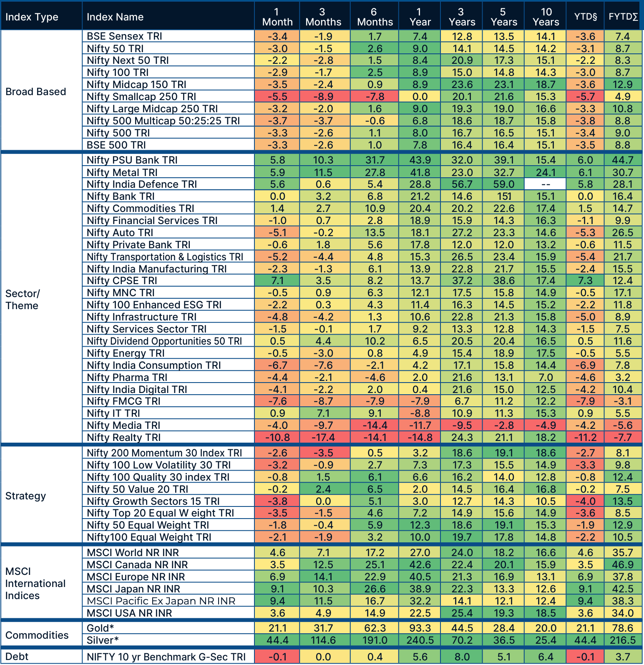Click the FYTD column header
Image resolution: width=644 pixels, height=665 pixels.
623,17
